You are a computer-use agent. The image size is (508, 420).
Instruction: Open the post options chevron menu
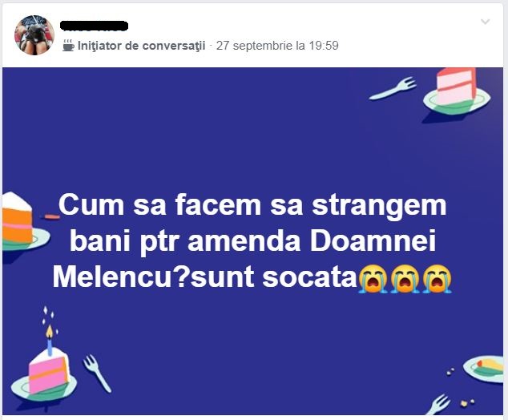point(486,22)
